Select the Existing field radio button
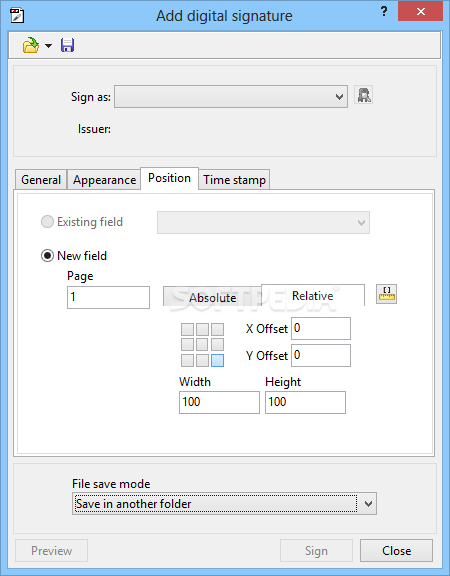Viewport: 450px width, 576px height. coord(47,222)
